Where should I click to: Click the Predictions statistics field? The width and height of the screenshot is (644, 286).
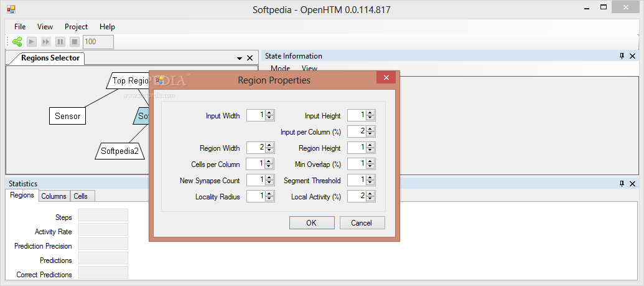[103, 258]
